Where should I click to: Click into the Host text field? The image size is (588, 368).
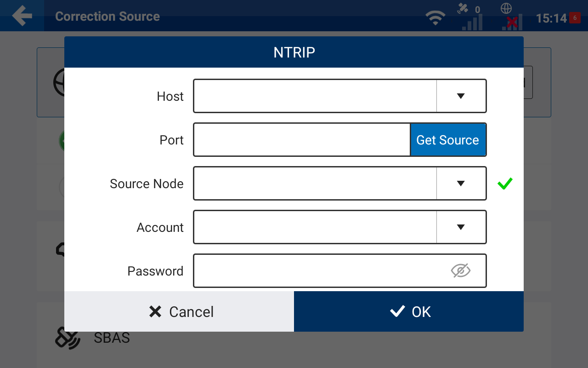(x=315, y=96)
